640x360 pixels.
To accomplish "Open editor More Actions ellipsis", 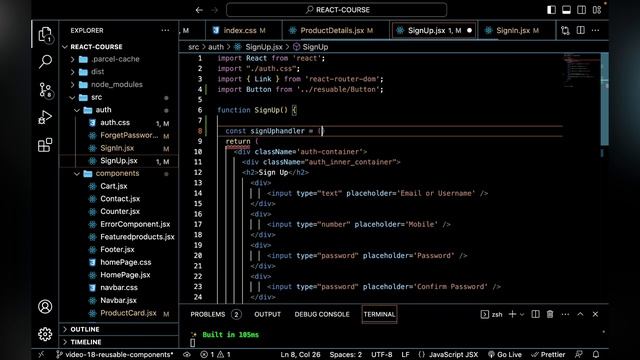I will 596,30.
